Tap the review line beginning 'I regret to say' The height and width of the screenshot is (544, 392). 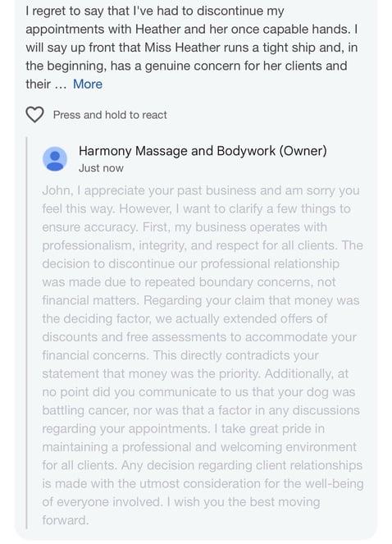tap(155, 11)
